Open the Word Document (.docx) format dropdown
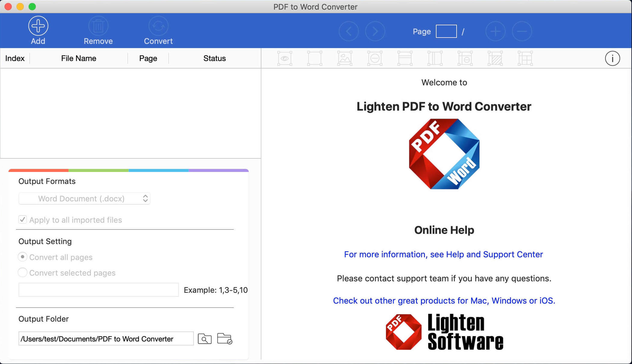Image resolution: width=632 pixels, height=364 pixels. click(x=84, y=198)
